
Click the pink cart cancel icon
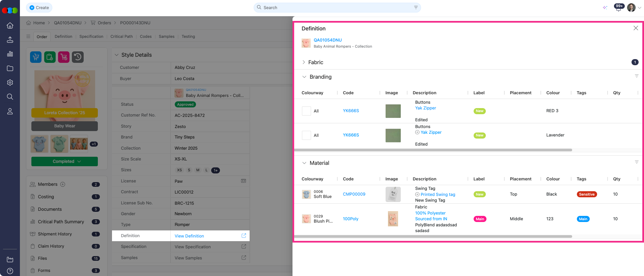[x=64, y=57]
